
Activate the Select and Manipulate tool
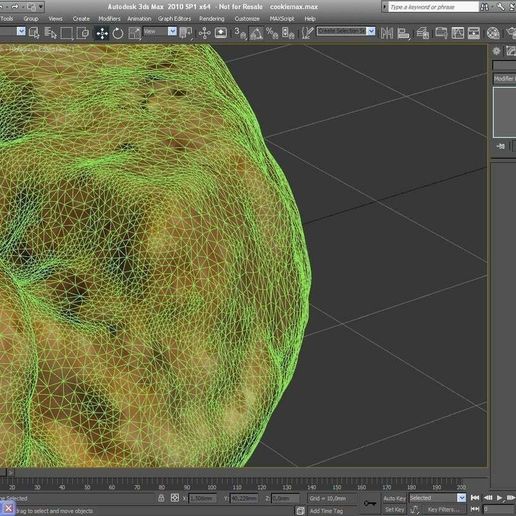coord(204,33)
